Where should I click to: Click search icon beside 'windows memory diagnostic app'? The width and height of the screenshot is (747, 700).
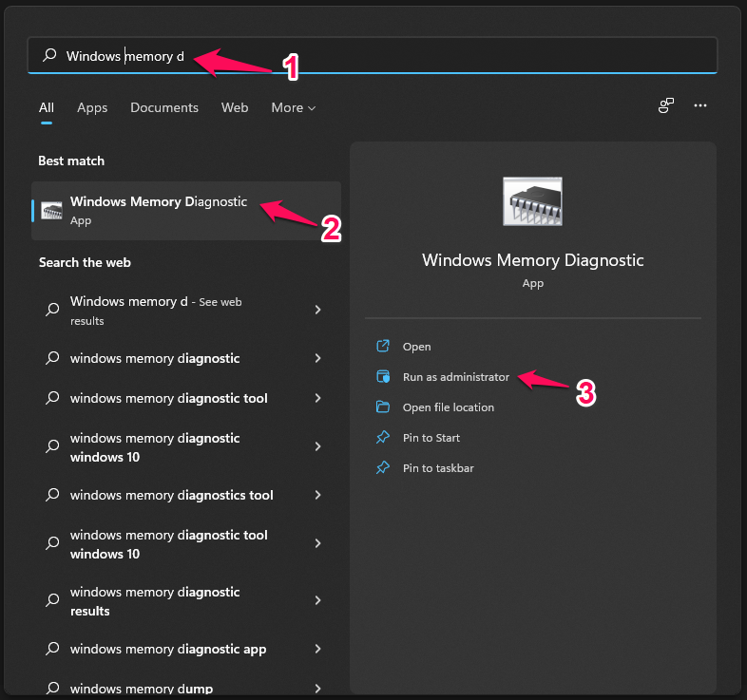coord(52,649)
